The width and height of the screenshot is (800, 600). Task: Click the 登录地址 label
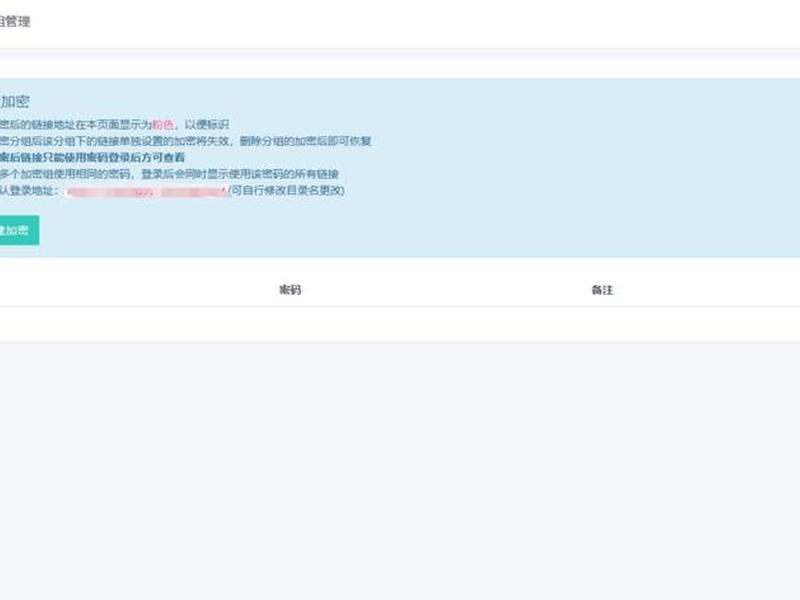(x=29, y=190)
